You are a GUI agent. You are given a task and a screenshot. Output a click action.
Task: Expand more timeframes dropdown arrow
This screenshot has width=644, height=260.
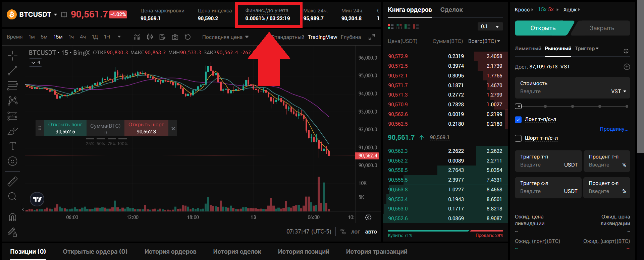coord(119,37)
